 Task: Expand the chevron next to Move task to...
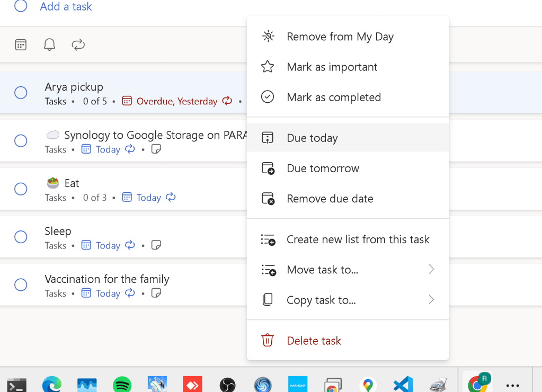pyautogui.click(x=431, y=269)
